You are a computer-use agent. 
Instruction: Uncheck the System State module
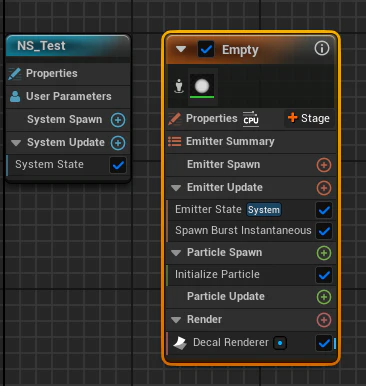pyautogui.click(x=118, y=165)
